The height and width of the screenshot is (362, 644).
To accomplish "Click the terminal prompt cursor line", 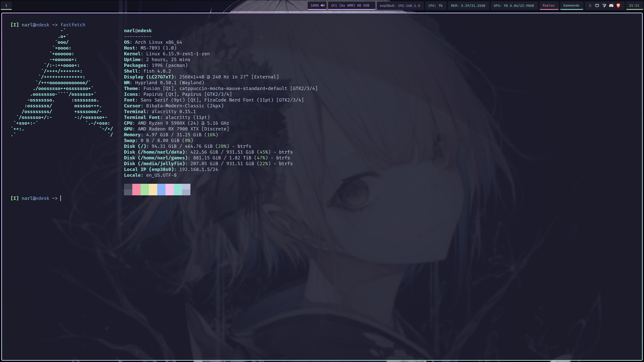I will [x=61, y=198].
